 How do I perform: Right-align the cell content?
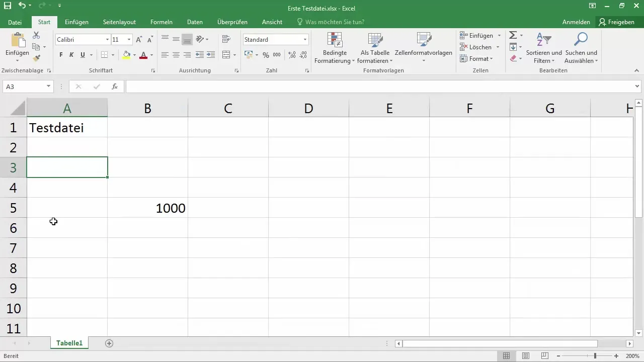click(x=187, y=55)
